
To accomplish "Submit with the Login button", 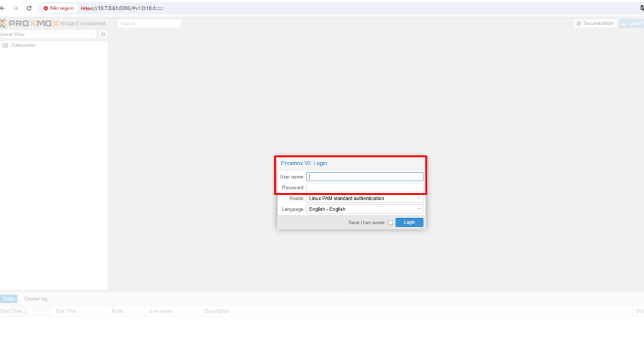I will click(x=409, y=222).
